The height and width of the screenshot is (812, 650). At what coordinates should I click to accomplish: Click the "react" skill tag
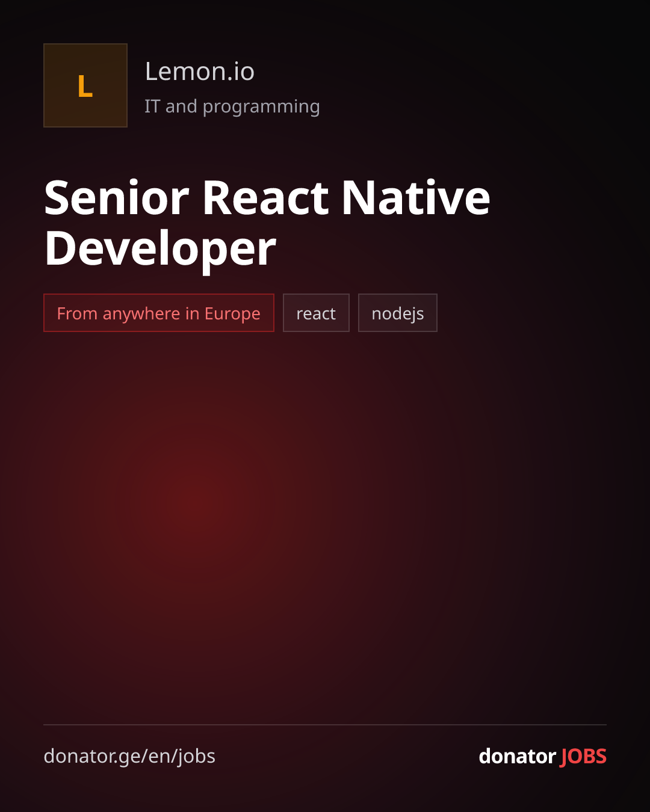(x=316, y=313)
